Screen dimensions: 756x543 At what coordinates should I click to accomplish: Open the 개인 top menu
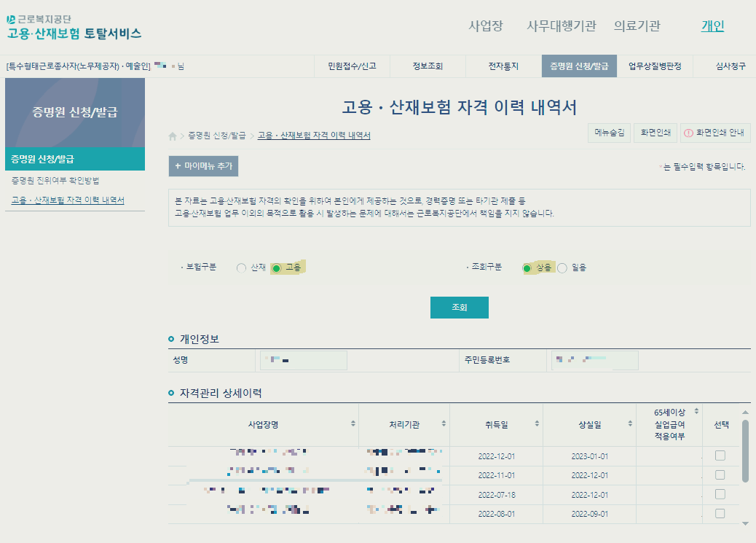pos(712,26)
